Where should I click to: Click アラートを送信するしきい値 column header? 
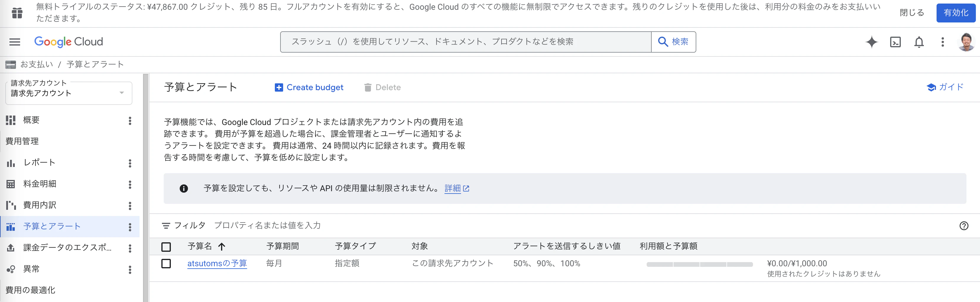tap(567, 246)
